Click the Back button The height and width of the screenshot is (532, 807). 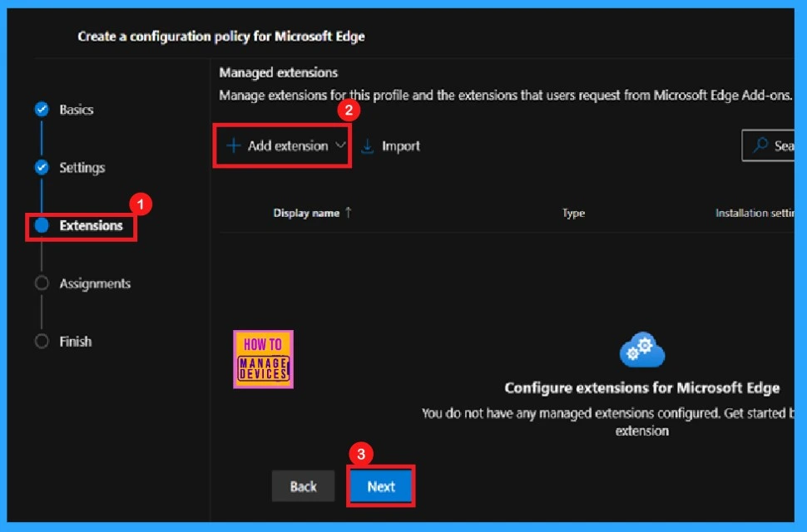coord(303,486)
